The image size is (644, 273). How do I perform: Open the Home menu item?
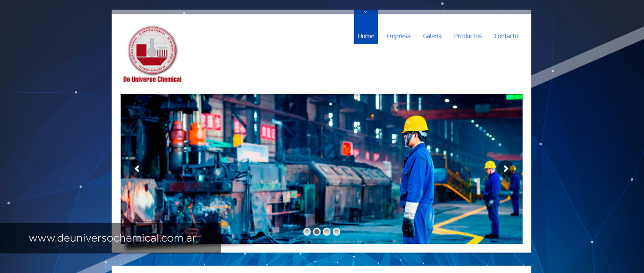(365, 36)
